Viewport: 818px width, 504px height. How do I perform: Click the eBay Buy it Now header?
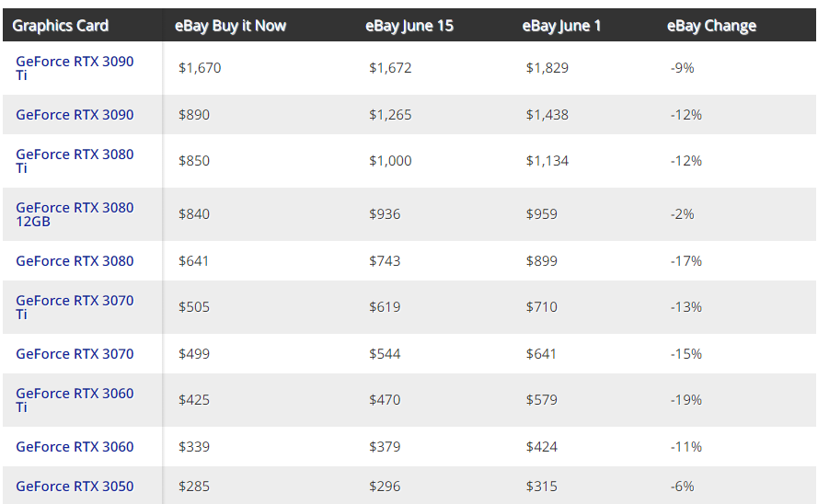230,26
